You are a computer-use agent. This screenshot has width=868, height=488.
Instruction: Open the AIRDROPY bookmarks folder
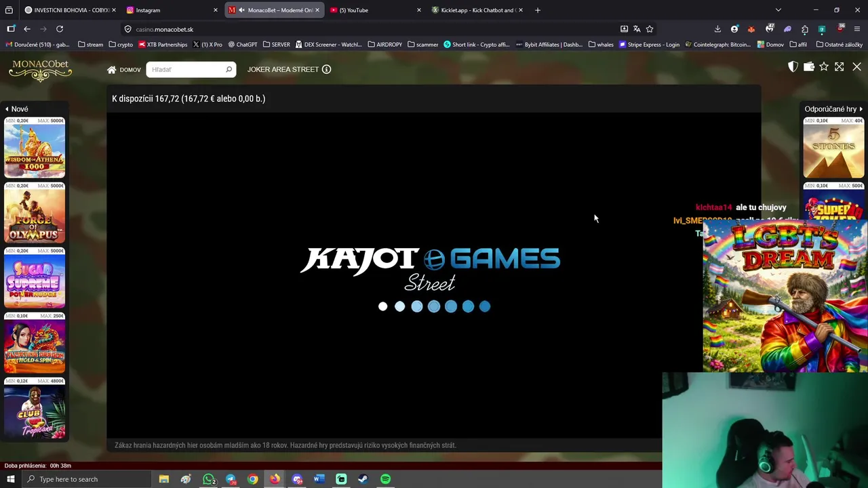[x=384, y=45]
